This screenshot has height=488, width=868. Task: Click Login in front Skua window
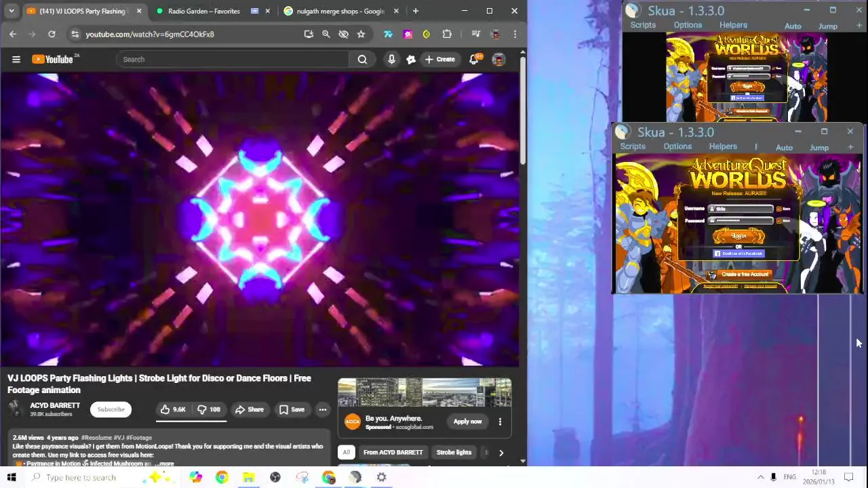pos(738,236)
